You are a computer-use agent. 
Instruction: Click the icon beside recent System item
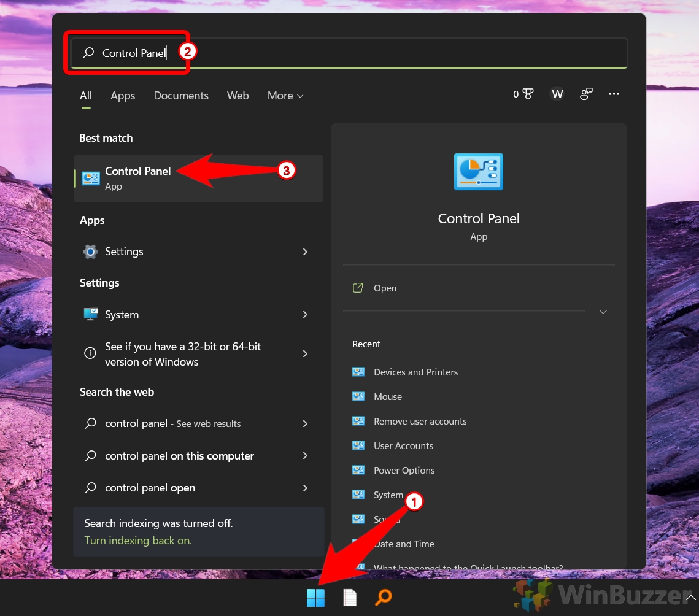click(x=358, y=495)
